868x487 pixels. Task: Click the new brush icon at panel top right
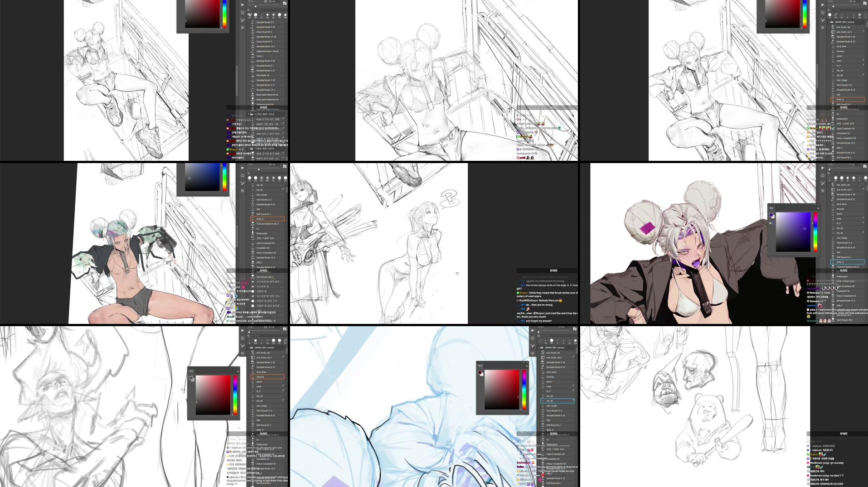tap(285, 2)
